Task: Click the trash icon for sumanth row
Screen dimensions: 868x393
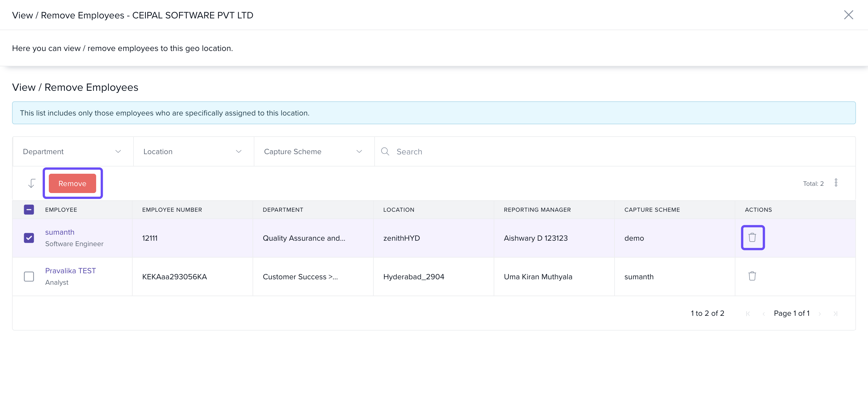Action: [752, 237]
